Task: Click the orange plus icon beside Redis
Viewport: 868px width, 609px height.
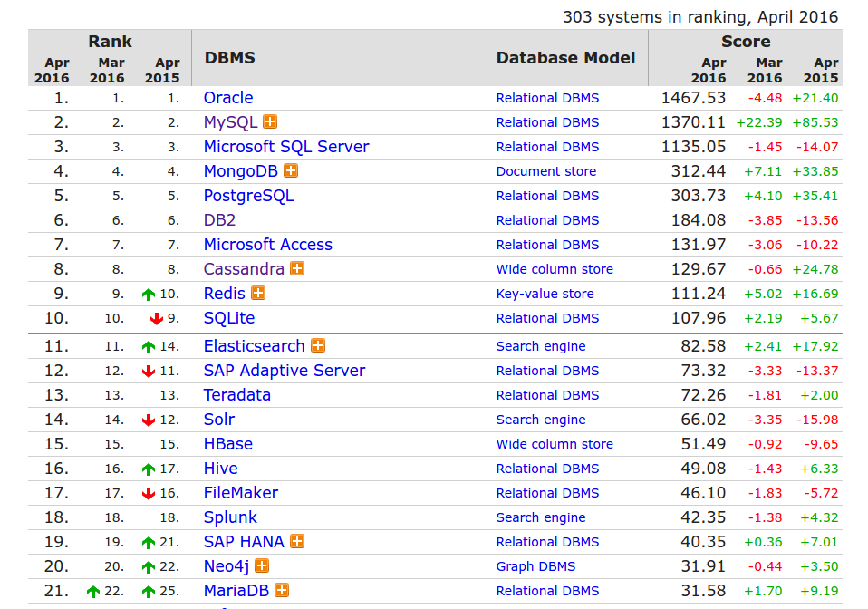Action: pos(258,293)
